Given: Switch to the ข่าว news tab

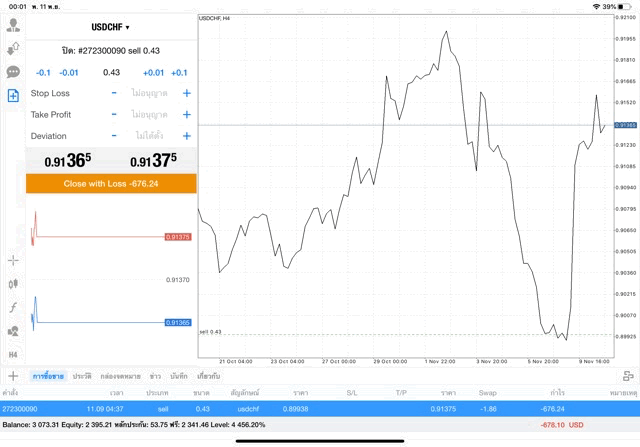Looking at the screenshot, I should point(155,376).
